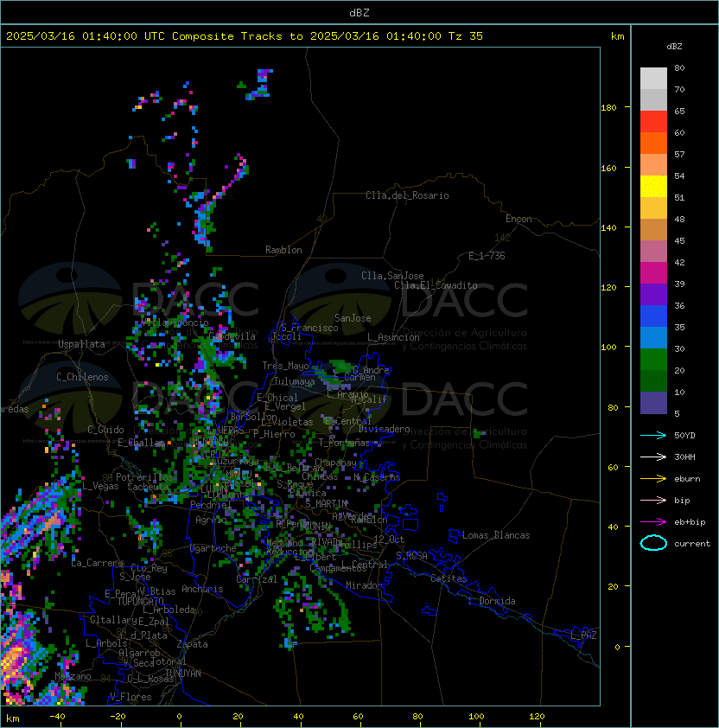Pick the bright green swatch in dBZ scale
The image size is (719, 728).
653,360
